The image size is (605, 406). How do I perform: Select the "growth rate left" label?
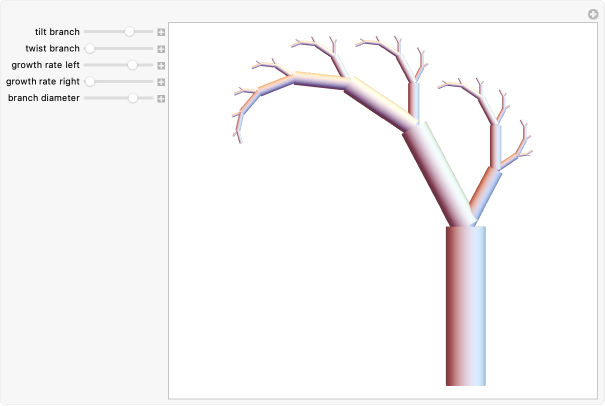point(45,65)
